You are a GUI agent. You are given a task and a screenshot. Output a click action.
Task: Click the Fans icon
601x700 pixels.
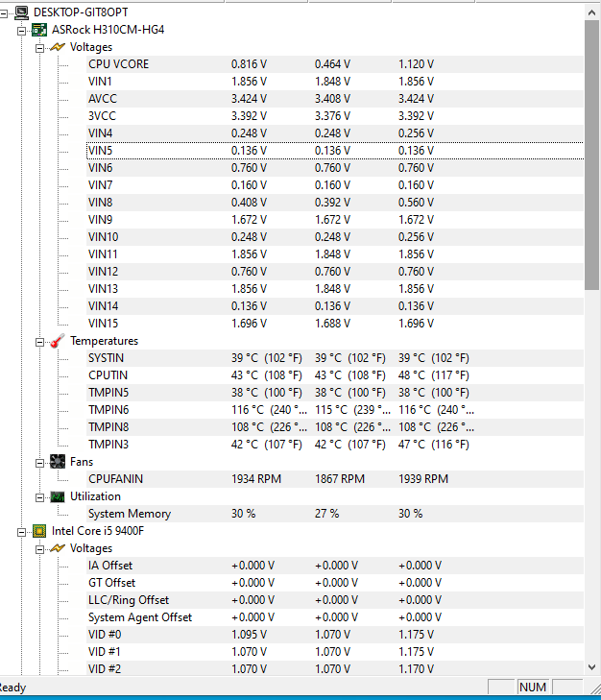58,462
